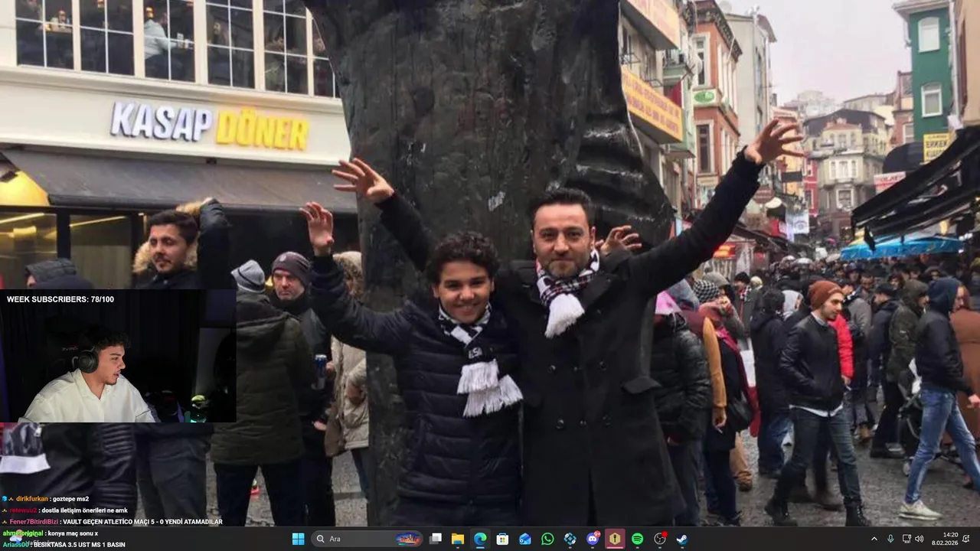Click the KASAP DÖNER sign in photo

tap(210, 126)
